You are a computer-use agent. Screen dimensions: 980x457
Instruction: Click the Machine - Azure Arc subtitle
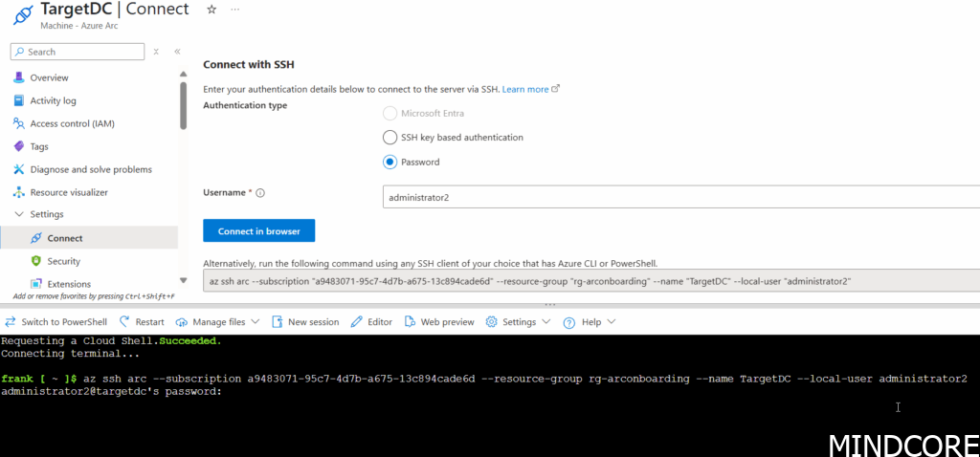coord(78,26)
